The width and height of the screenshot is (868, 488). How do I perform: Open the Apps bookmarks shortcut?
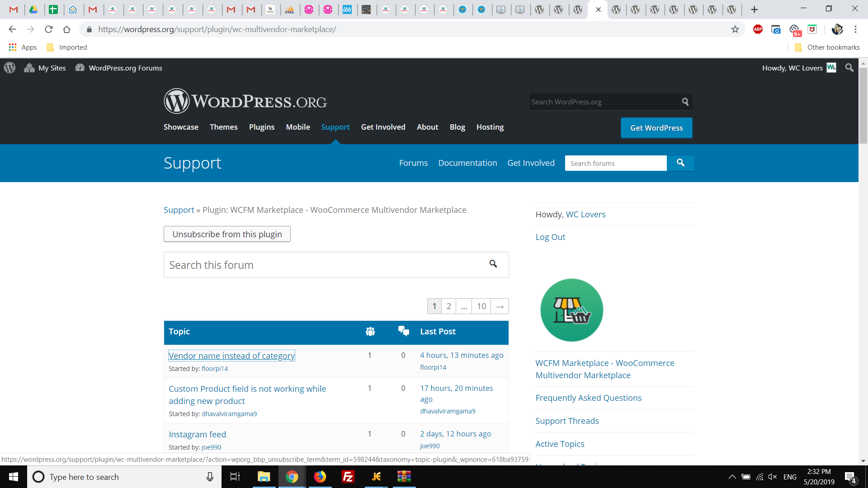(x=23, y=47)
